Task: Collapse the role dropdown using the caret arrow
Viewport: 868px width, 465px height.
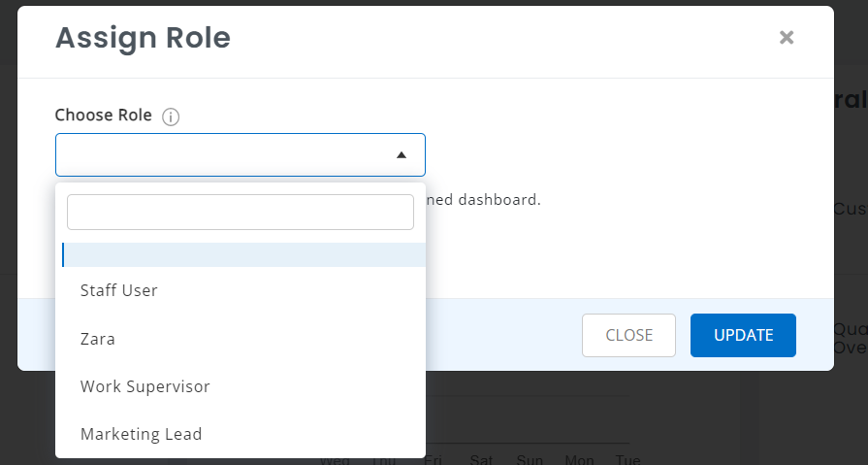Action: 402,155
